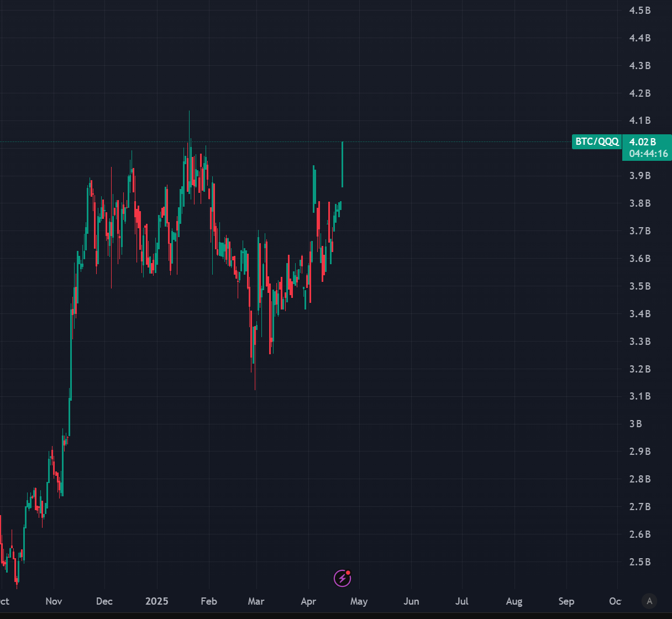672x619 pixels.
Task: Click the Feb label on time axis
Action: (x=209, y=601)
